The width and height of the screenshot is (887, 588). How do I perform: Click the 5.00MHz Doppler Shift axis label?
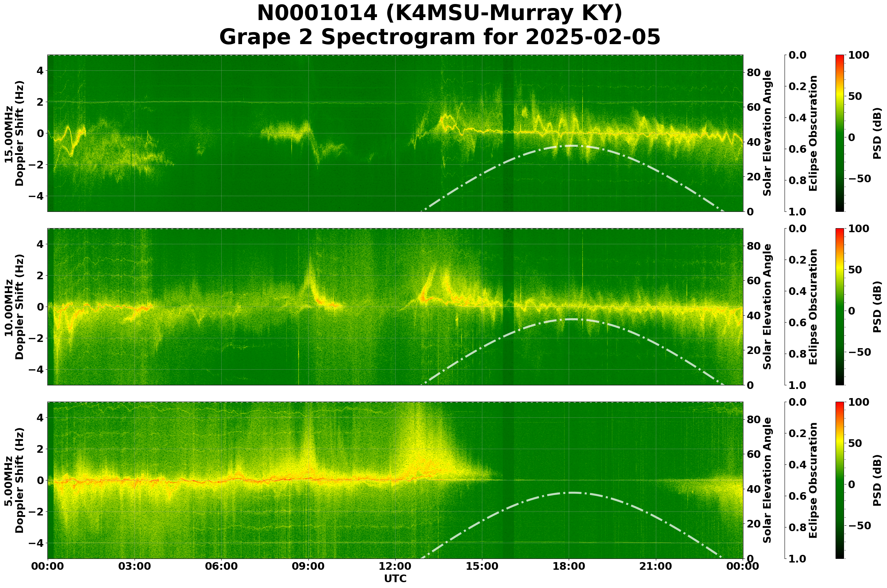click(14, 480)
